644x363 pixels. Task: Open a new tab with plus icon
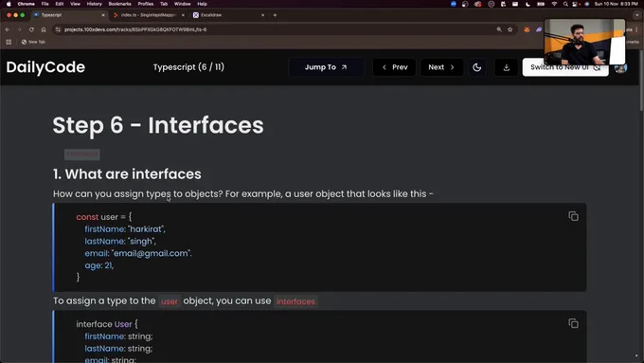275,15
